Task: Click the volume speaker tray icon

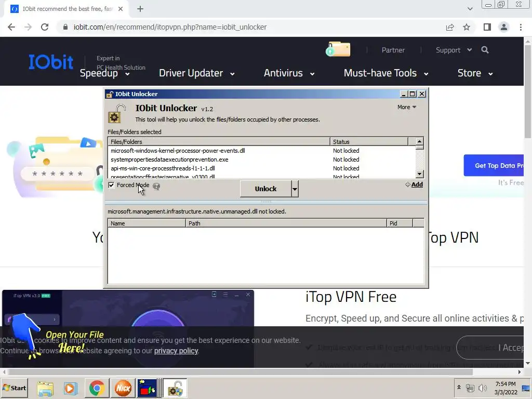Action: point(482,388)
